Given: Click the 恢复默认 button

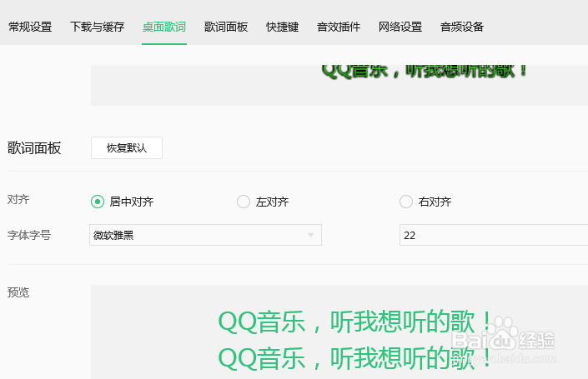Looking at the screenshot, I should (127, 148).
